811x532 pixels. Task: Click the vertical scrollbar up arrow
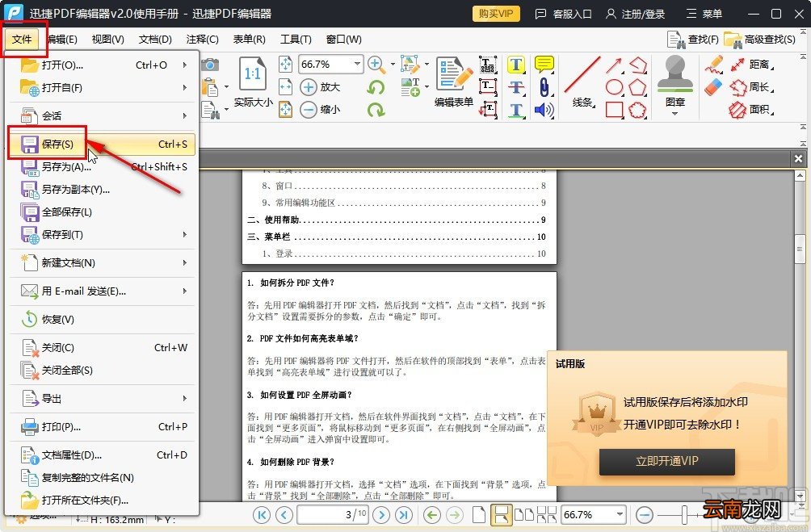click(800, 176)
